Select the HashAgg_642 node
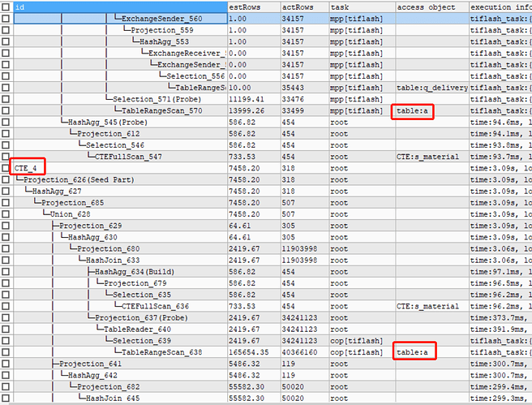The image size is (532, 405). (x=92, y=376)
